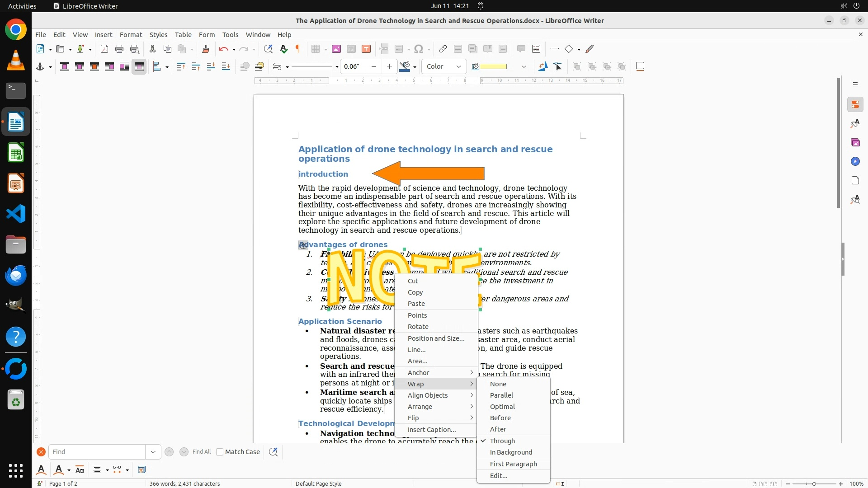Click the yellow fill color swatch
The height and width of the screenshot is (488, 868).
pyautogui.click(x=493, y=66)
